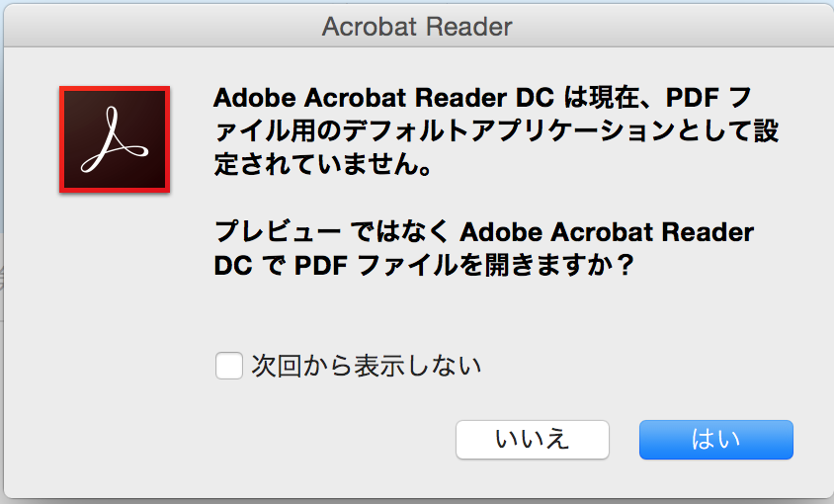Image resolution: width=834 pixels, height=504 pixels.
Task: Click "Adobe Acrobat Reader" in the question line
Action: [607, 233]
